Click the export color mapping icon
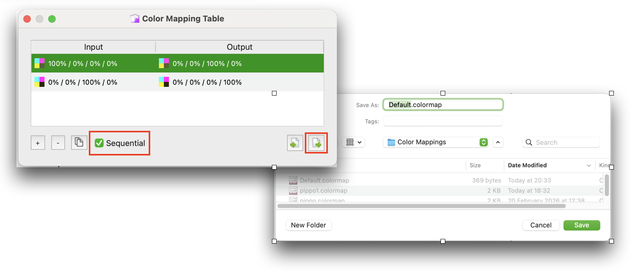The width and height of the screenshot is (644, 271). point(316,143)
